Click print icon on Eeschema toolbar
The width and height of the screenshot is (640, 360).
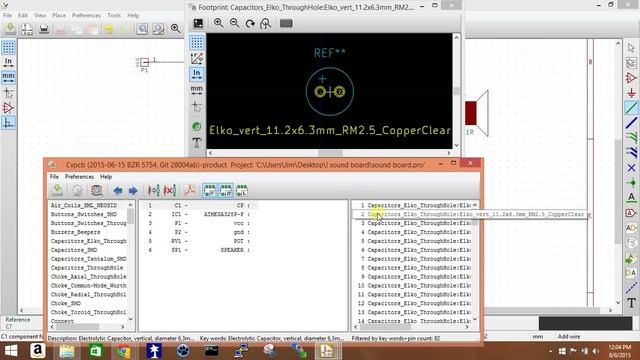[44, 29]
